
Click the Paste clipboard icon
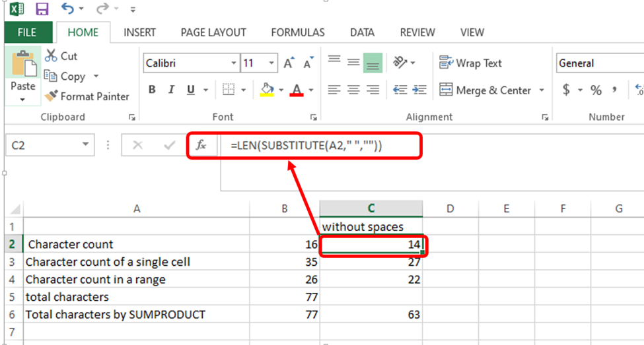point(23,64)
